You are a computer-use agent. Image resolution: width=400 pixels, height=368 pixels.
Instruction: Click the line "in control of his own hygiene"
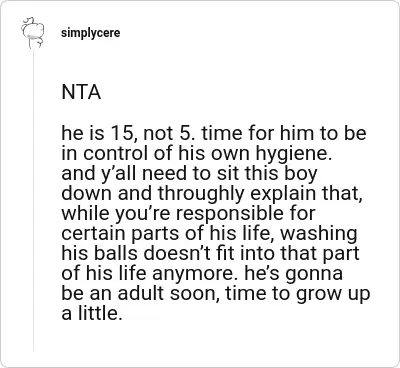(197, 154)
